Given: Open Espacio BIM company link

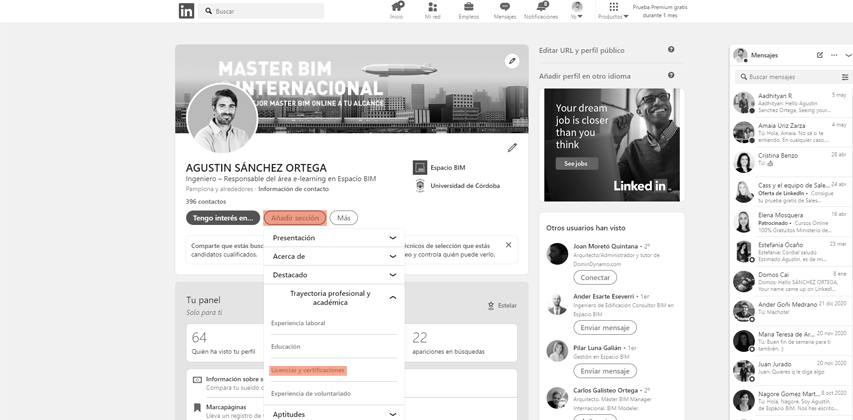Looking at the screenshot, I should pyautogui.click(x=440, y=168).
